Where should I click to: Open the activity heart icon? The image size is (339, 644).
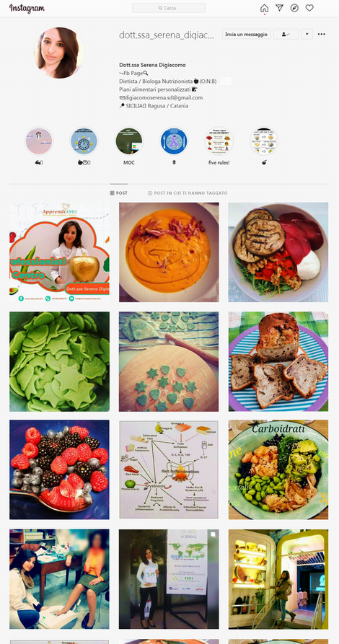point(309,8)
